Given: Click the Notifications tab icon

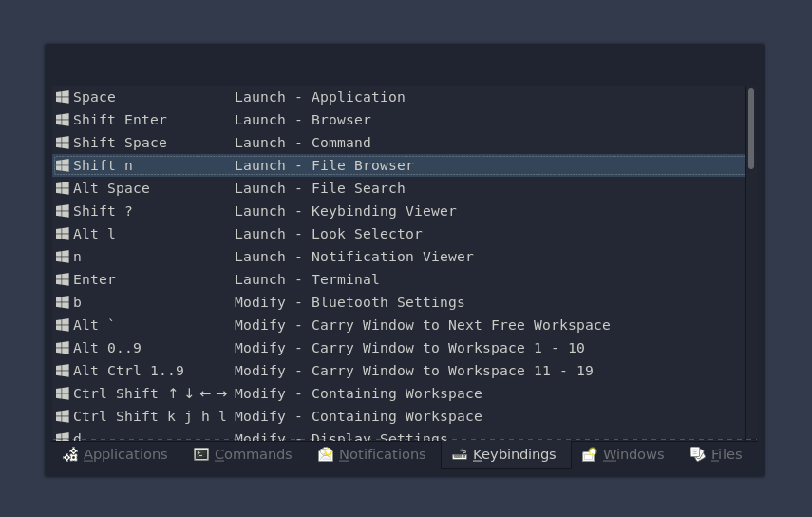Looking at the screenshot, I should click(x=326, y=454).
